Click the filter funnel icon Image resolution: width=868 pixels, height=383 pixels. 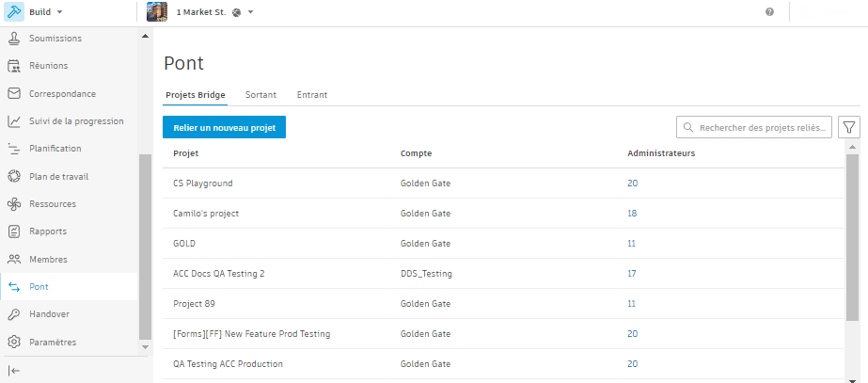click(x=848, y=127)
